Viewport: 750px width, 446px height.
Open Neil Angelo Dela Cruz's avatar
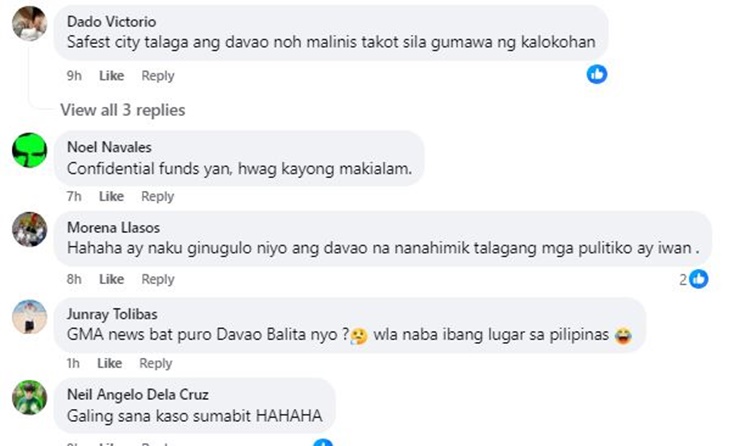(30, 397)
